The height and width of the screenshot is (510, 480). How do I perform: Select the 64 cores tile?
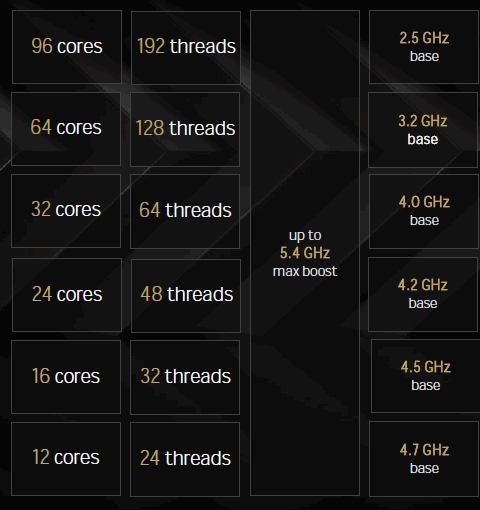point(66,129)
